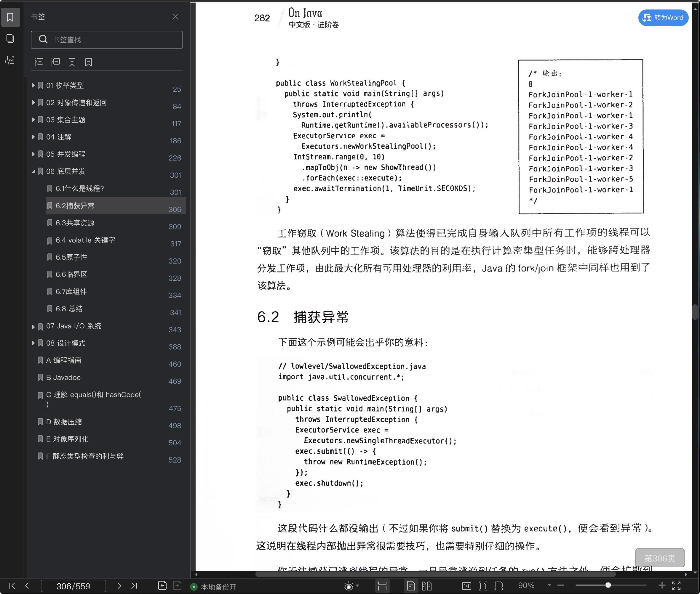Click horizontal scrollbar right arrow
Image resolution: width=700 pixels, height=594 pixels.
[686, 574]
